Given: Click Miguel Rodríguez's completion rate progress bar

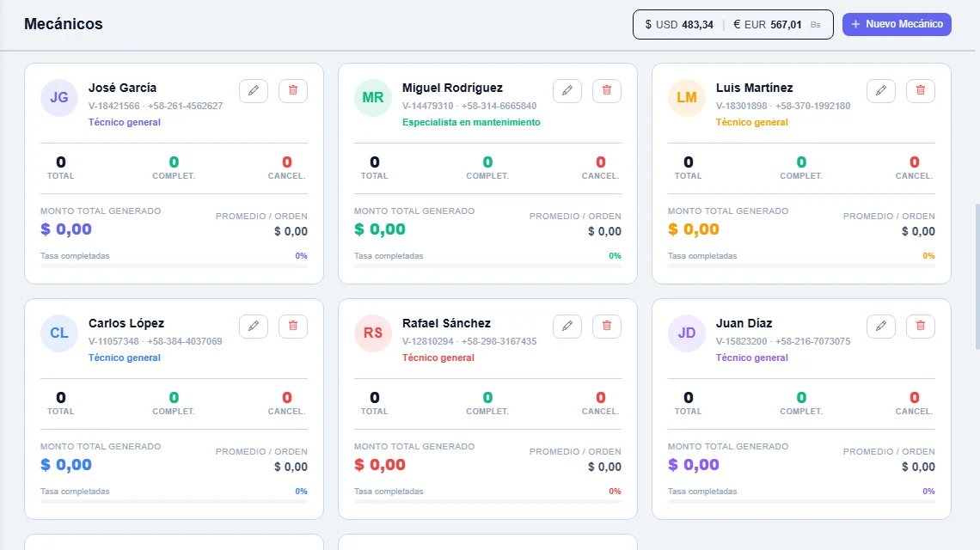Looking at the screenshot, I should point(487,266).
